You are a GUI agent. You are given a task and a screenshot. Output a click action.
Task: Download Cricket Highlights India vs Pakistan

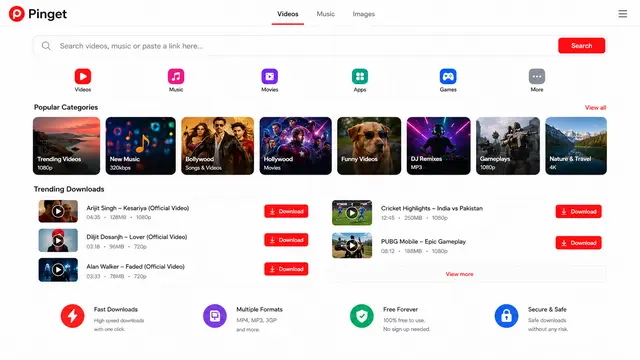(578, 211)
